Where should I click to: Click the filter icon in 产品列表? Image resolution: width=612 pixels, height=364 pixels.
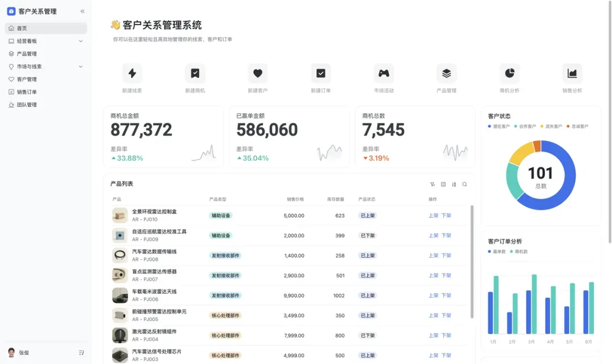433,184
